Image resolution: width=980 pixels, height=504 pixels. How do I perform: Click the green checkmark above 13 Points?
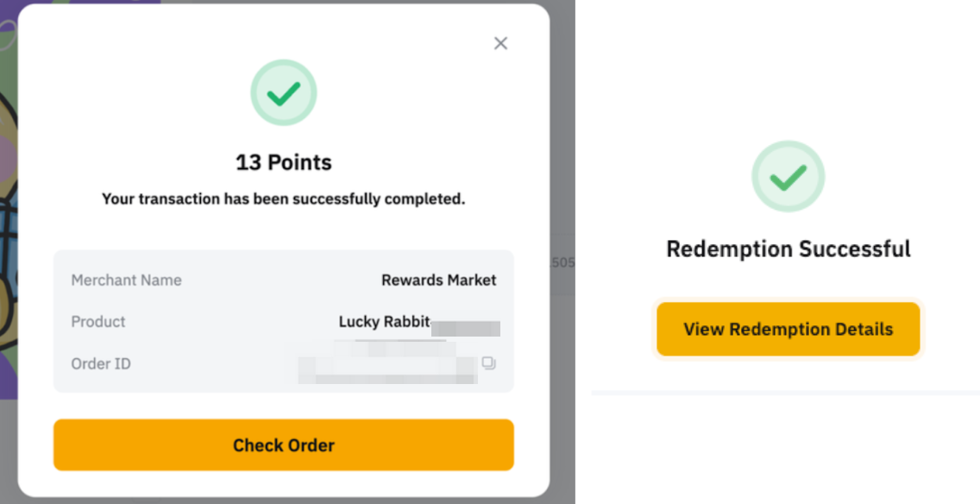coord(284,93)
